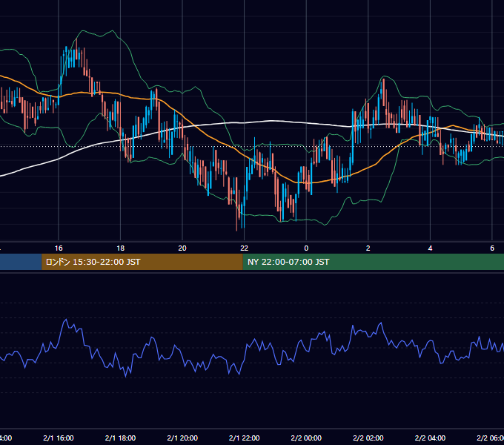
Task: Select the hour label 18 on time axis
Action: (121, 248)
